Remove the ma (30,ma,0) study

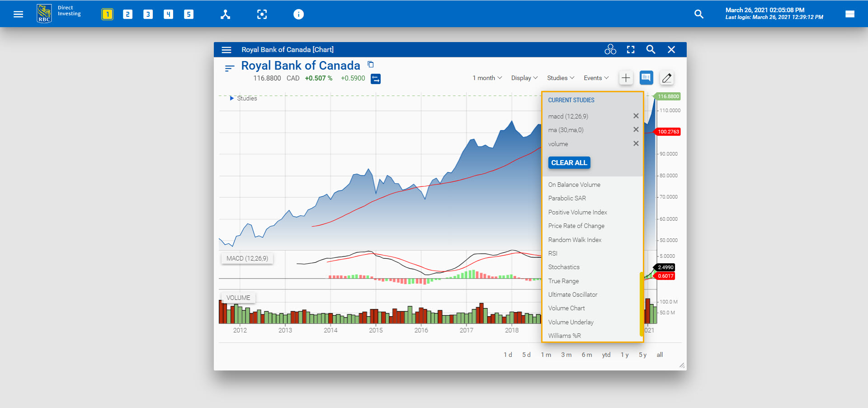[636, 130]
